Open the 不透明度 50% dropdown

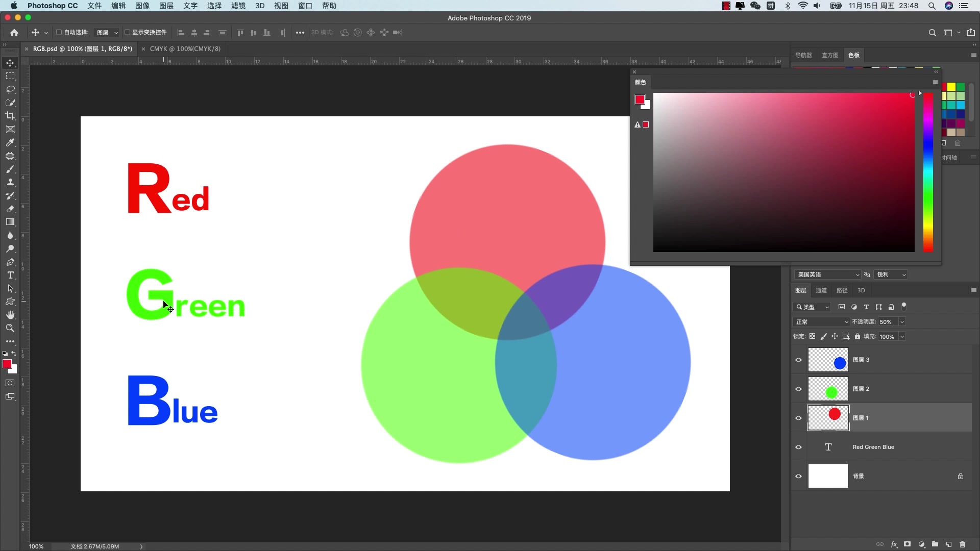902,321
